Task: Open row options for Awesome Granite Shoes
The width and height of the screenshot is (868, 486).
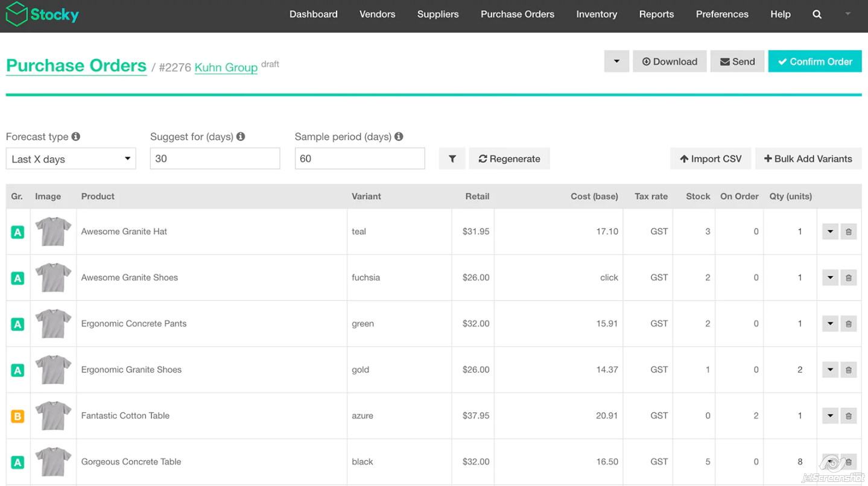Action: tap(830, 278)
